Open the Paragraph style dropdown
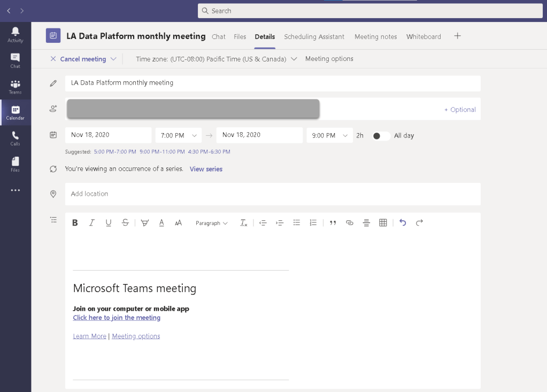This screenshot has width=547, height=392. click(211, 223)
